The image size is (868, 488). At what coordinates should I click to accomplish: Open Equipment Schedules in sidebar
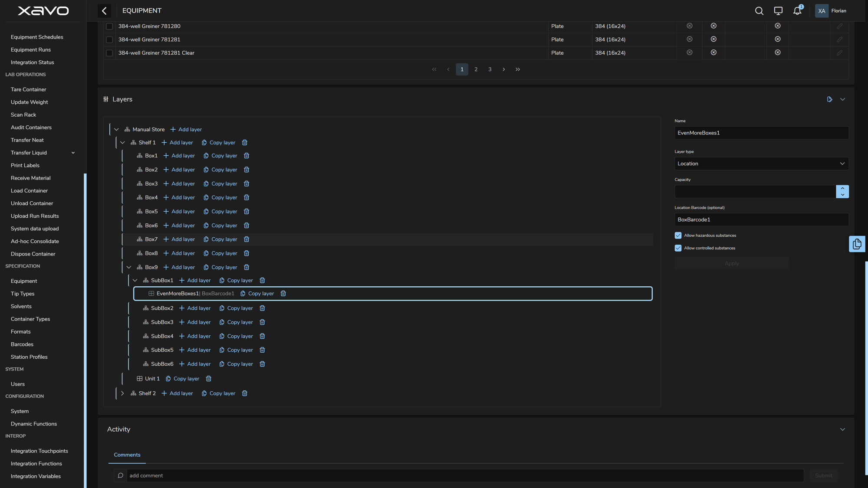tap(37, 37)
